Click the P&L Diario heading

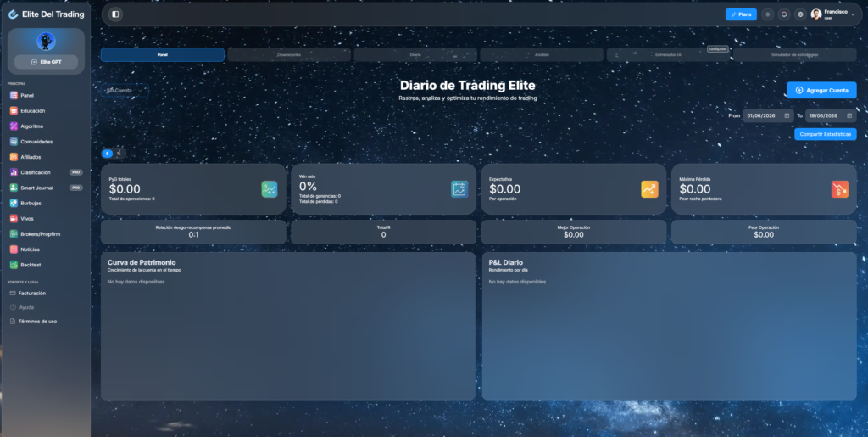click(x=506, y=262)
